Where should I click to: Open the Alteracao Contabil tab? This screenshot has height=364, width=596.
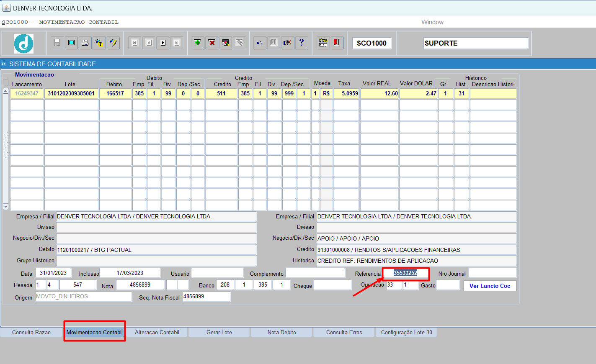click(x=157, y=333)
